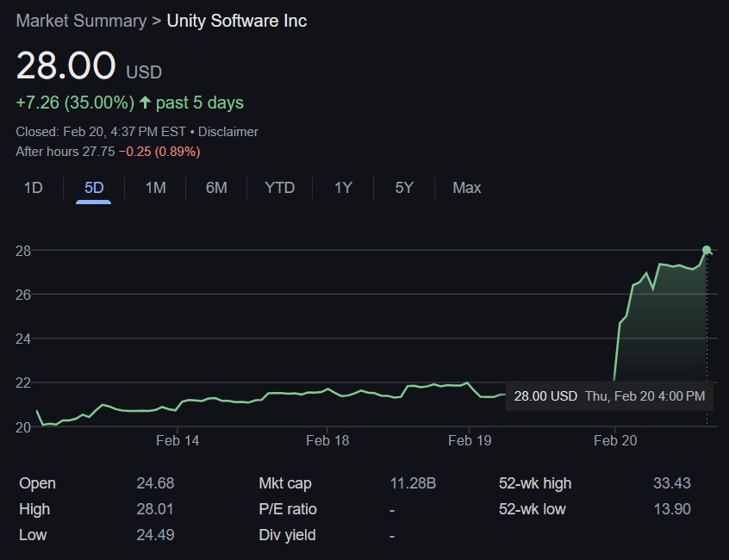Click the Feb 19 axis label
The width and height of the screenshot is (729, 560).
pos(470,440)
